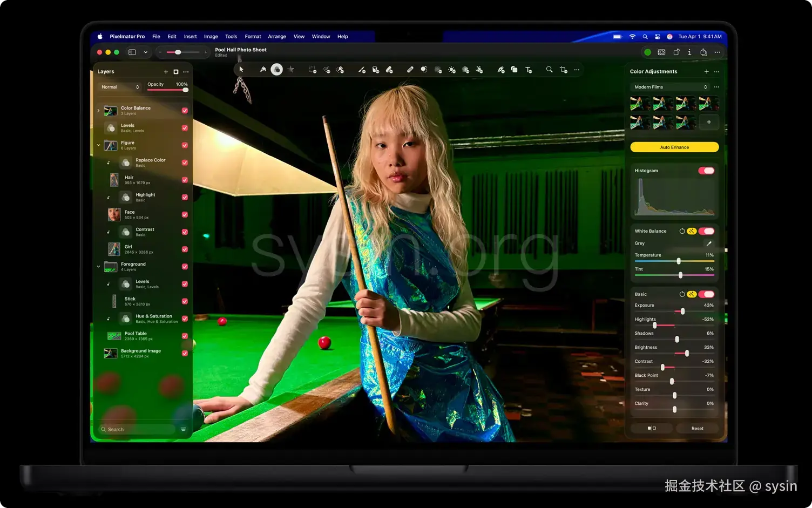The image size is (812, 508).
Task: Click Reset at the bottom of adjustments
Action: point(697,428)
